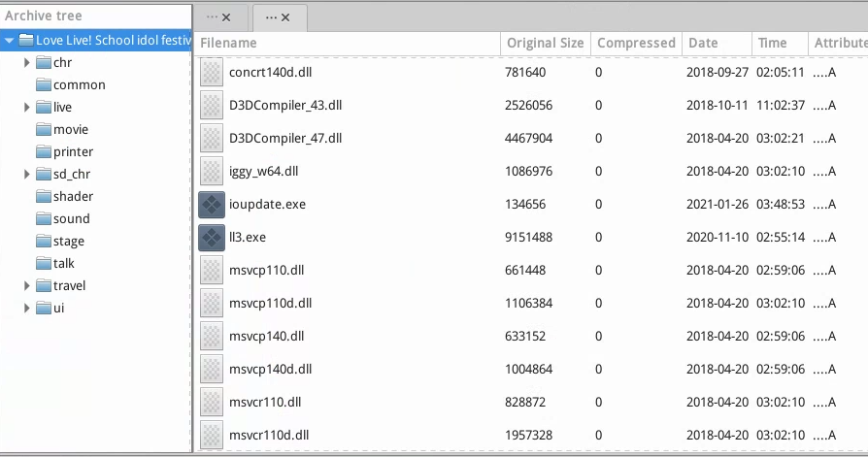Viewport: 868px width, 457px height.
Task: Select filename text ll3.exe
Action: coord(248,238)
